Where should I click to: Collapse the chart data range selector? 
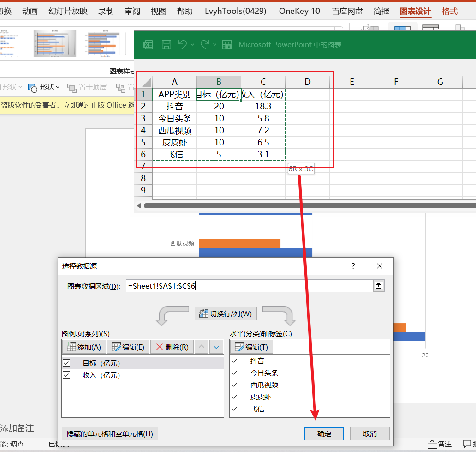coord(379,286)
